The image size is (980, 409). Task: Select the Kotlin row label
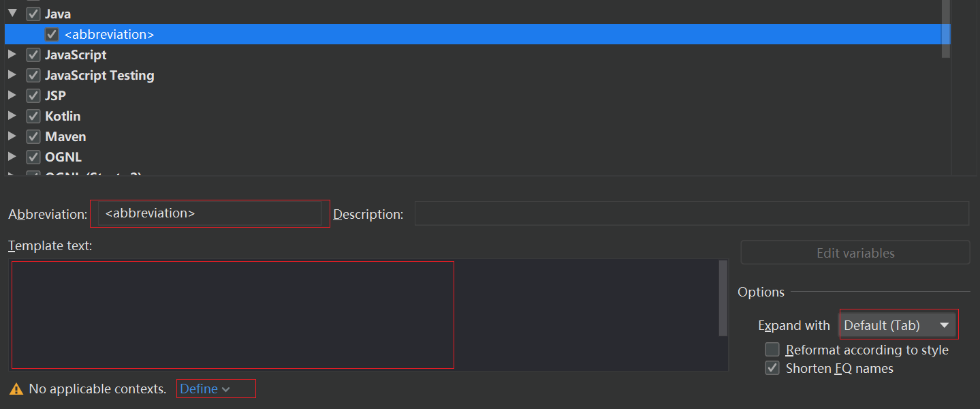pos(63,116)
